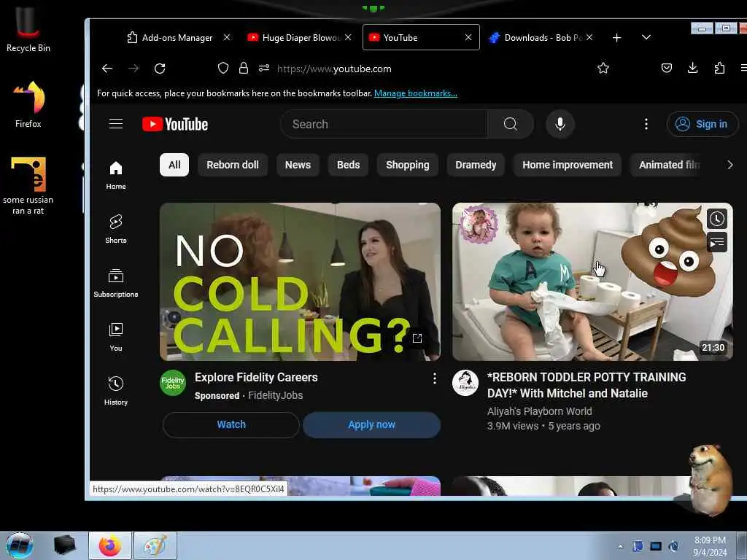Click the Aliyah's Playborn World channel name
This screenshot has height=560, width=747.
tap(539, 411)
